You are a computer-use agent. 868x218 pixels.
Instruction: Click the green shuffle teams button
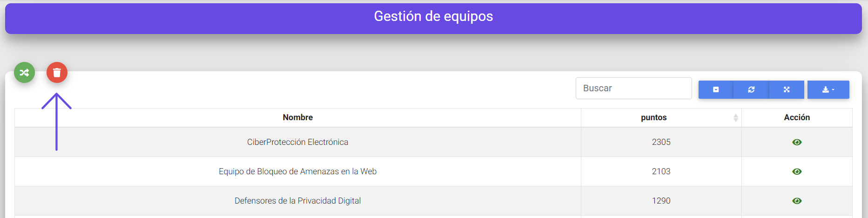(x=24, y=73)
